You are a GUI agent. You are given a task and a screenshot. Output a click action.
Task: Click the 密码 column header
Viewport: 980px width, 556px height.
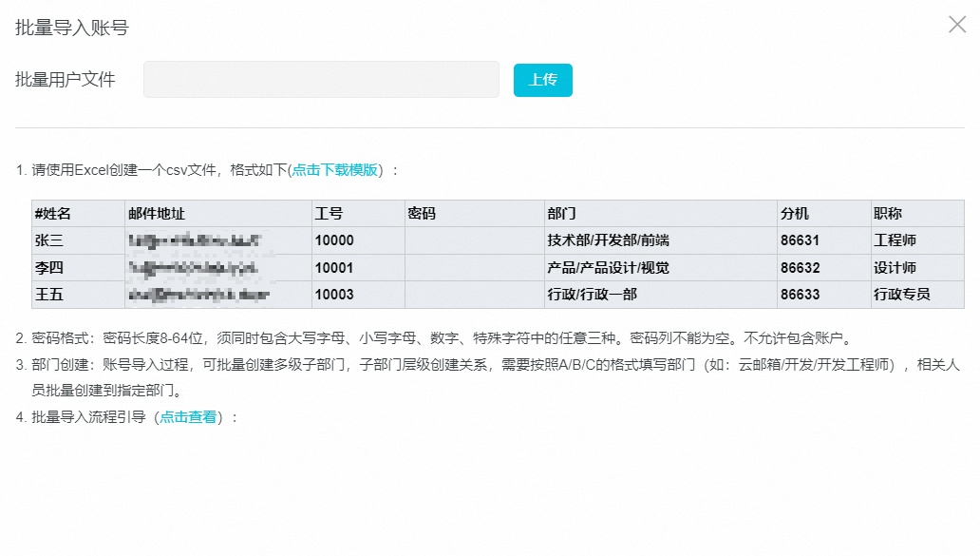click(422, 214)
